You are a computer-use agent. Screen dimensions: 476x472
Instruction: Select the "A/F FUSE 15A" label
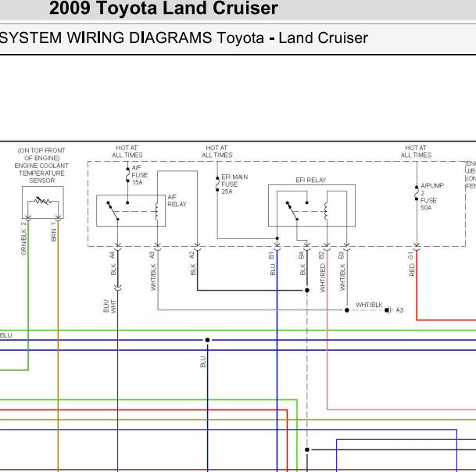pos(140,175)
